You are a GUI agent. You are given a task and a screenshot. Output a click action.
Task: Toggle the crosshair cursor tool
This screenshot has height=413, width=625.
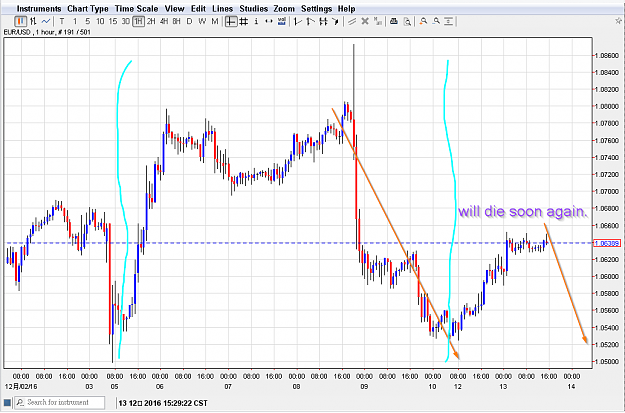click(231, 21)
